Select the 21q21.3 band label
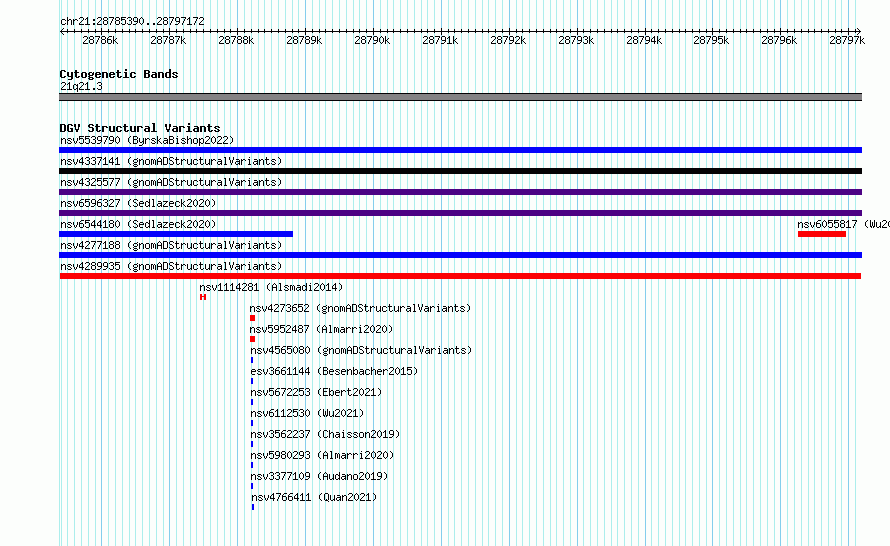The width and height of the screenshot is (890, 546). click(x=81, y=86)
